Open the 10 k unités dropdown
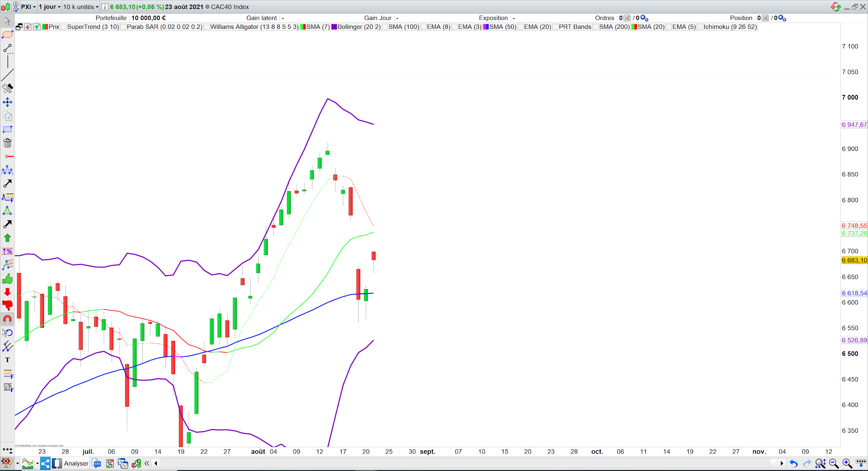Screen dimensions: 868x471 click(81, 7)
